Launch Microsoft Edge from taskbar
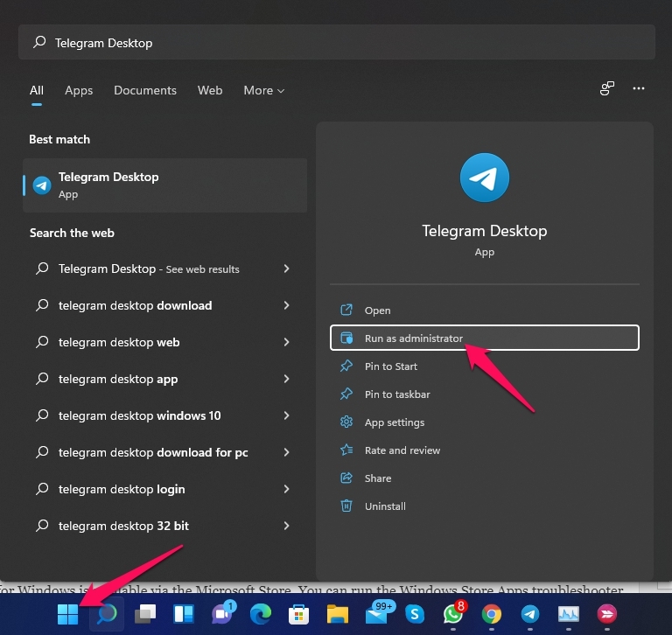 point(261,614)
